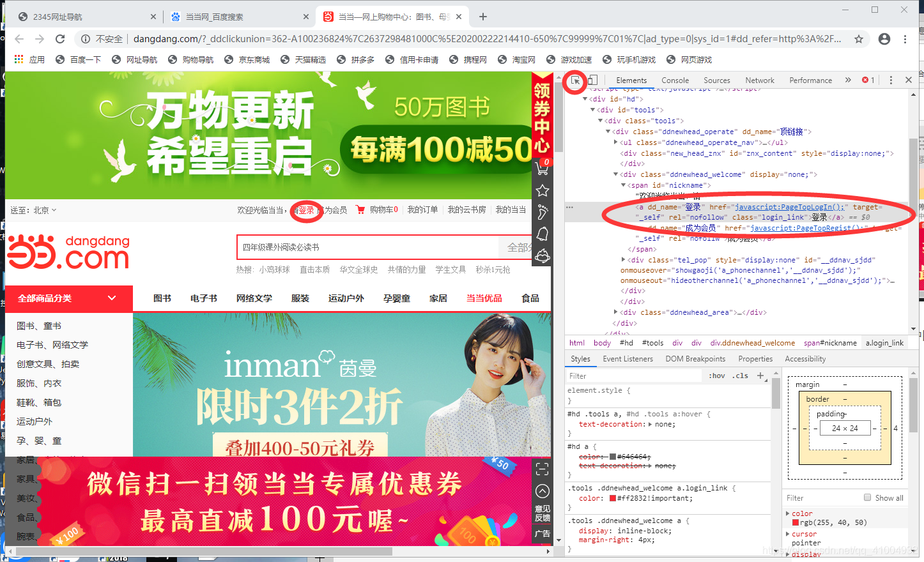The image size is (924, 562).
Task: Enable the Show all checkbox
Action: click(x=867, y=497)
